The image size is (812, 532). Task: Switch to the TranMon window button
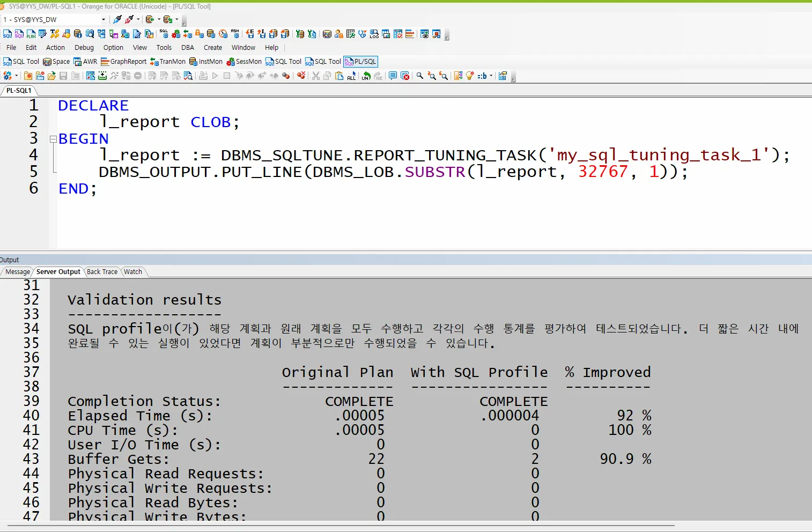168,62
